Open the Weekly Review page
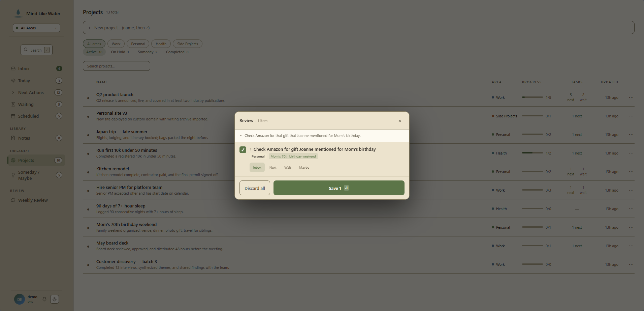This screenshot has width=644, height=311. coord(36,200)
